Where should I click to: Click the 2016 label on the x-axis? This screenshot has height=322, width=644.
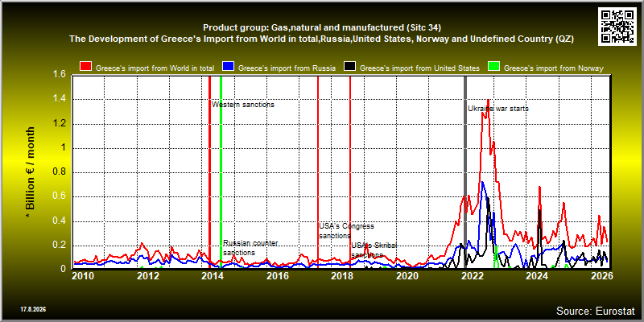(278, 275)
